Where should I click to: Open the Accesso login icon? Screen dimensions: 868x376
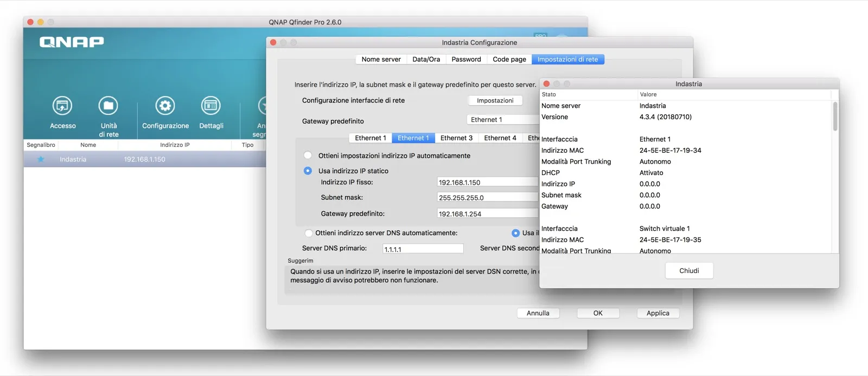62,106
